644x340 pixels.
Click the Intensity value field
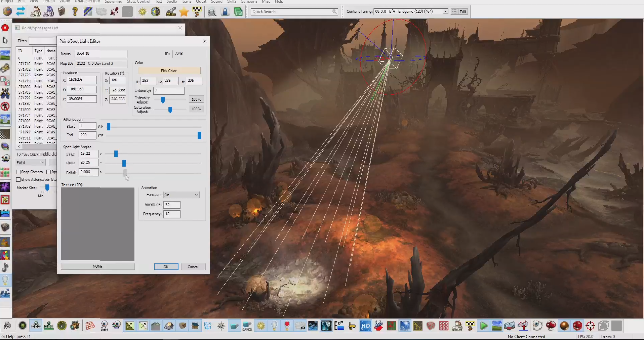[x=169, y=90]
